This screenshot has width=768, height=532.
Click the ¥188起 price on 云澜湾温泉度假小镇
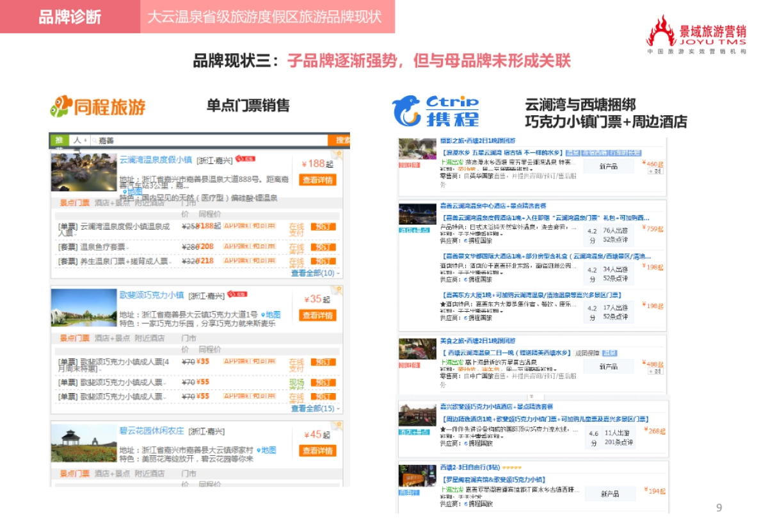318,164
